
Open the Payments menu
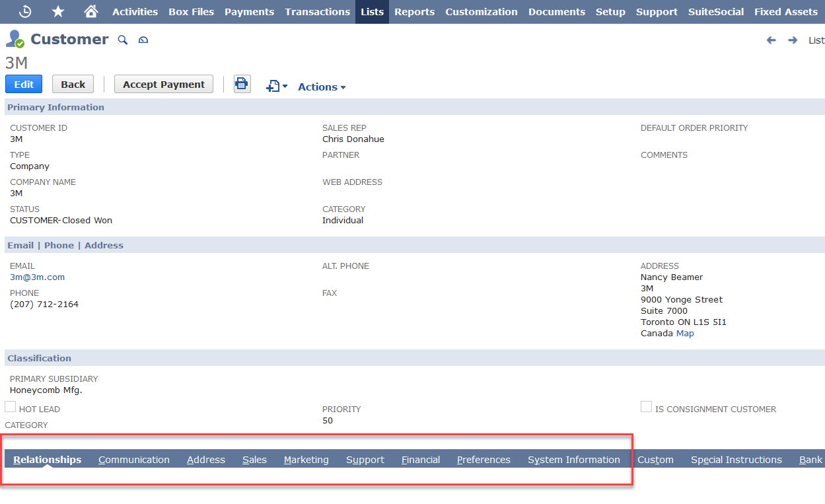(249, 12)
